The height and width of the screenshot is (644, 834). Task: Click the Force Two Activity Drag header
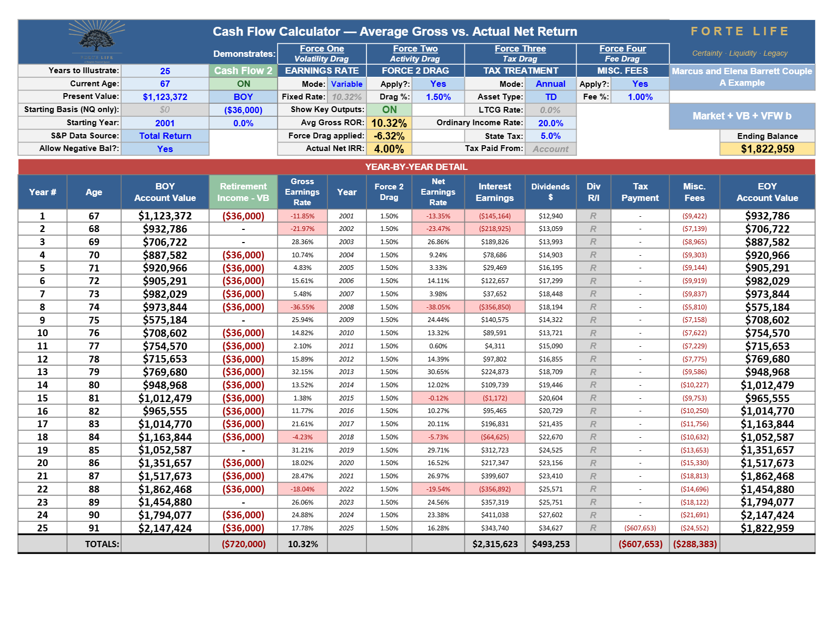[x=415, y=54]
